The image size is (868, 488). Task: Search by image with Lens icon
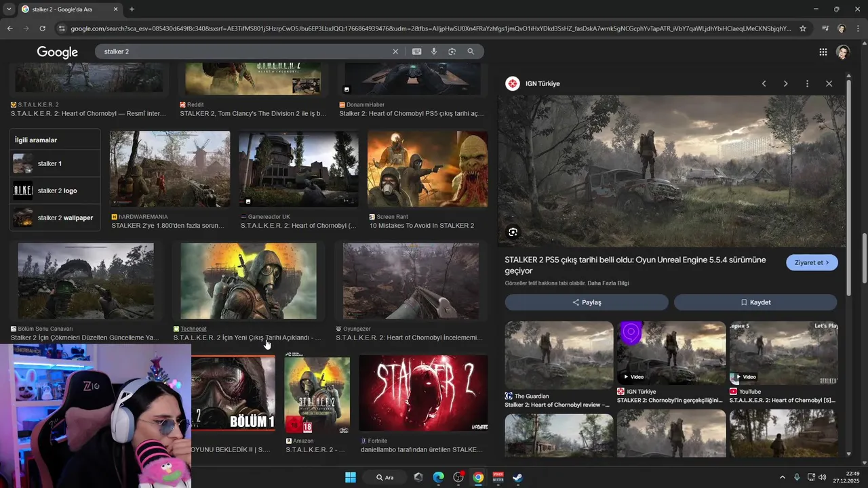click(452, 52)
